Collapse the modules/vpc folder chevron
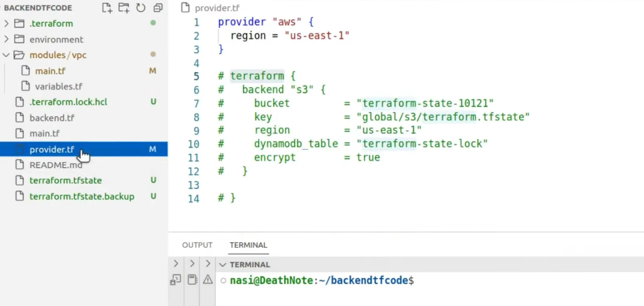644x306 pixels. pyautogui.click(x=6, y=55)
